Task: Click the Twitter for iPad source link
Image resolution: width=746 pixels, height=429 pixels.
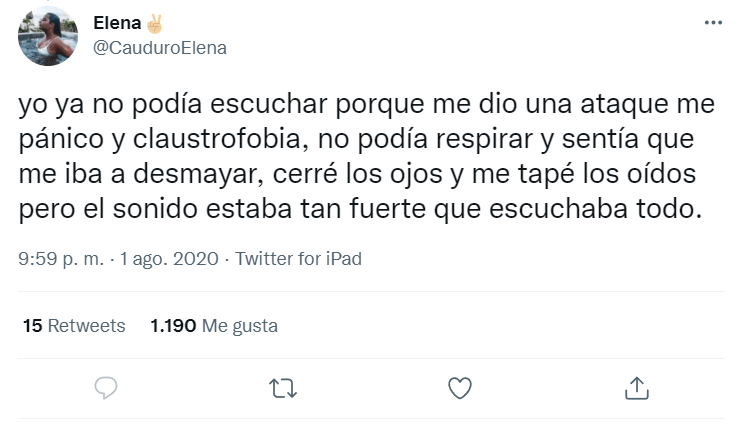Action: click(x=297, y=259)
